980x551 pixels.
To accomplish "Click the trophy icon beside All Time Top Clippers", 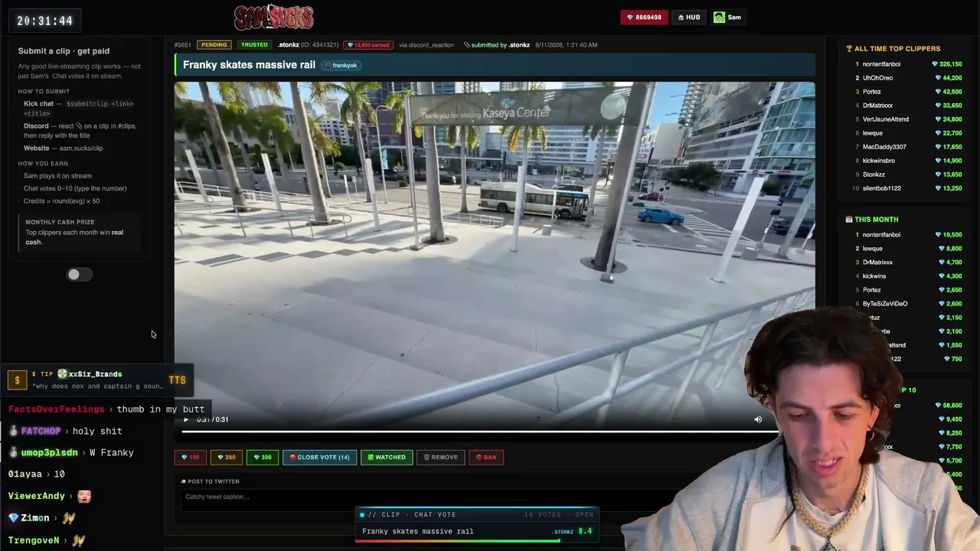I will (x=849, y=49).
